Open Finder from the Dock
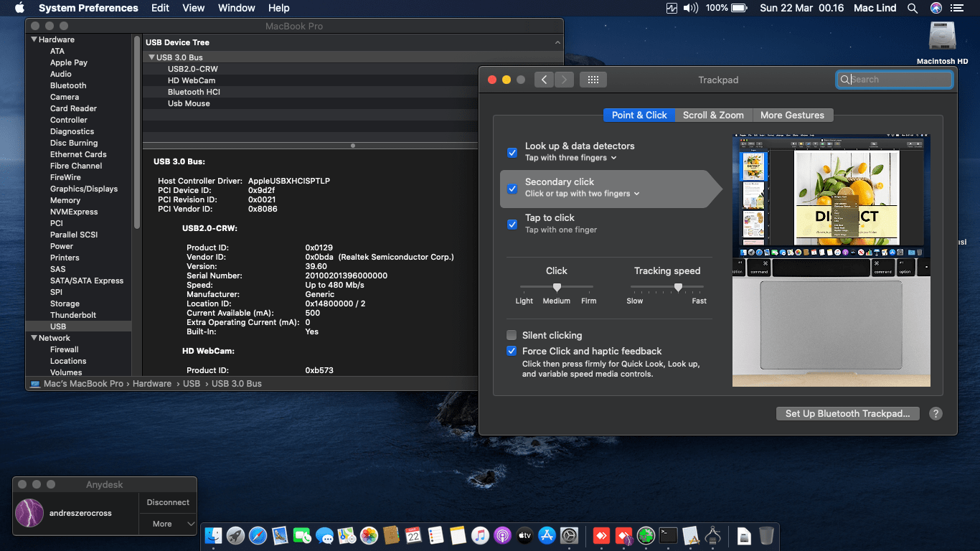The width and height of the screenshot is (980, 551). point(214,535)
